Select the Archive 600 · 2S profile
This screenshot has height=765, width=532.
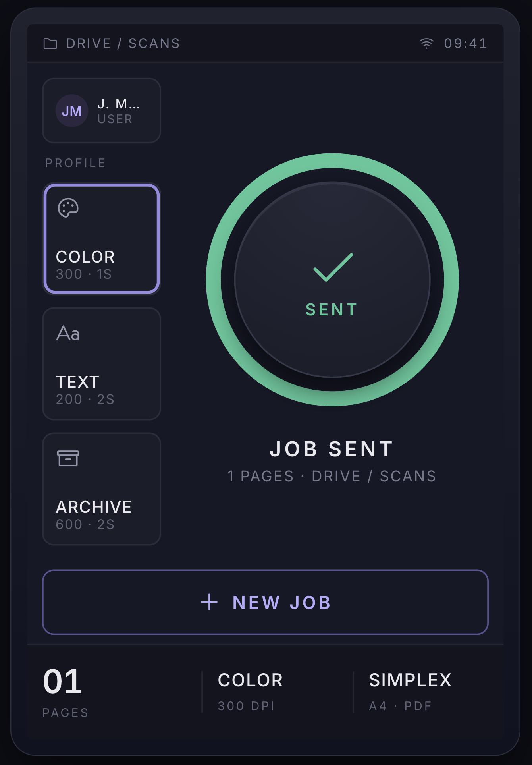[102, 489]
